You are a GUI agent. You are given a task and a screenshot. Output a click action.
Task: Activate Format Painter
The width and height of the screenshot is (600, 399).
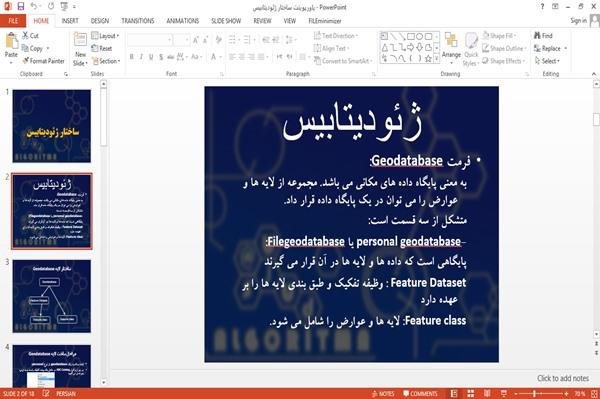tap(43, 61)
